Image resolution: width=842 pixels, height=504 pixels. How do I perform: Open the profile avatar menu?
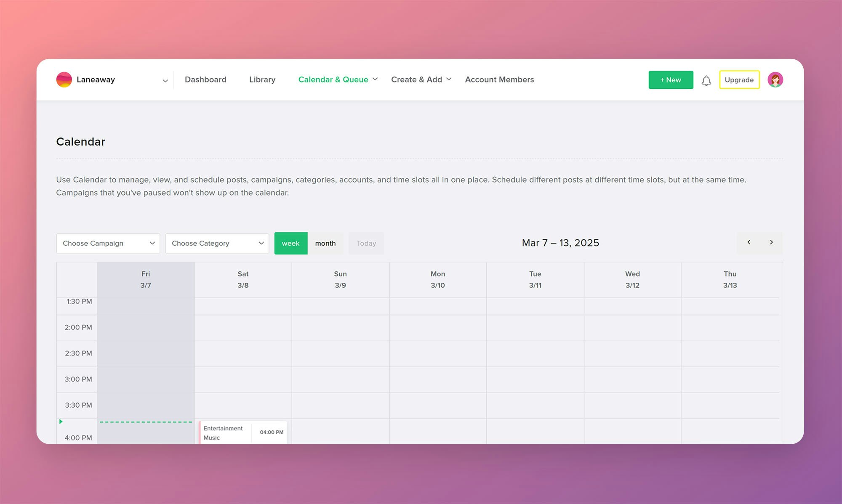775,80
